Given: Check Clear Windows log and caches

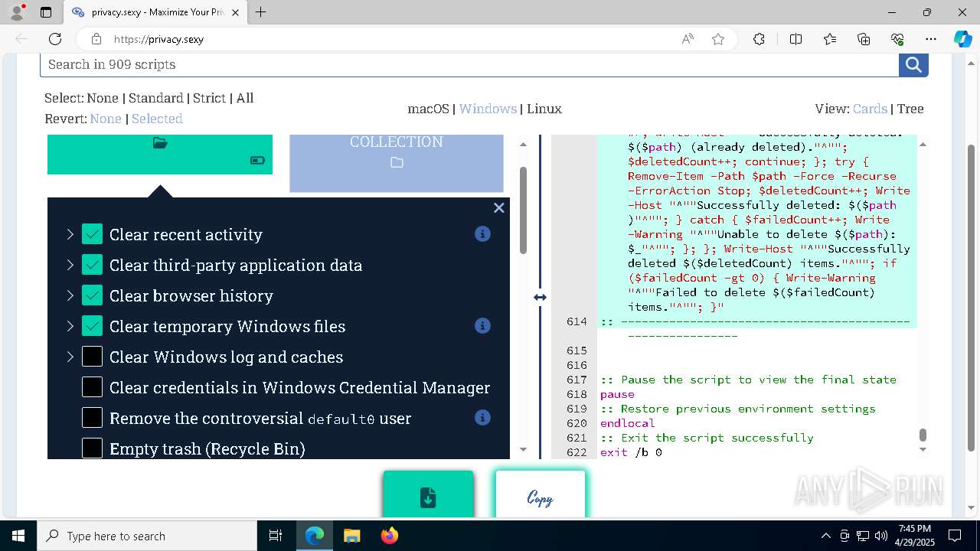Looking at the screenshot, I should pyautogui.click(x=92, y=357).
